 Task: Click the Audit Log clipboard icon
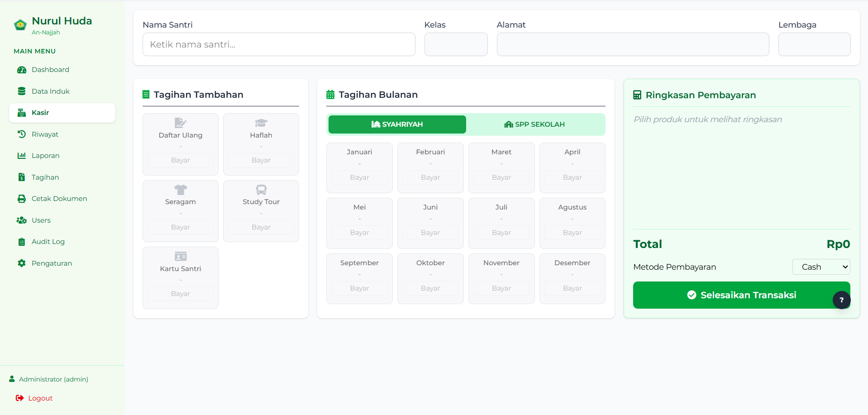(21, 242)
